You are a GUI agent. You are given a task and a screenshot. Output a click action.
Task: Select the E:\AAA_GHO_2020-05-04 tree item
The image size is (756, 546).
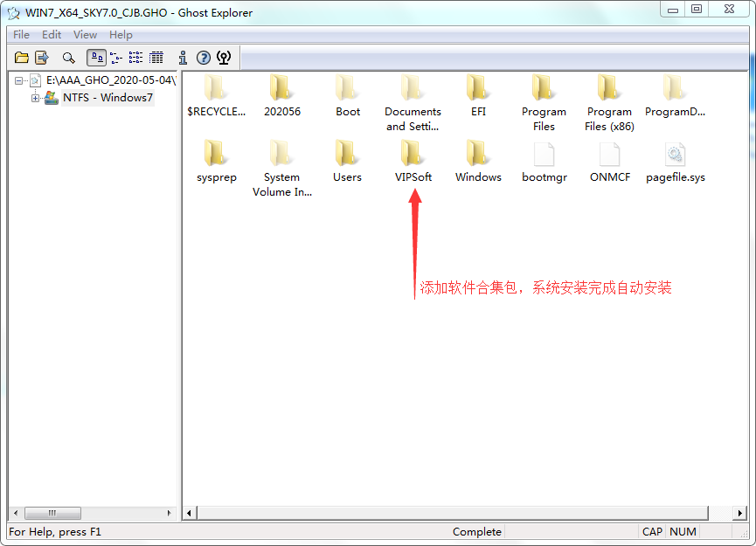point(111,80)
